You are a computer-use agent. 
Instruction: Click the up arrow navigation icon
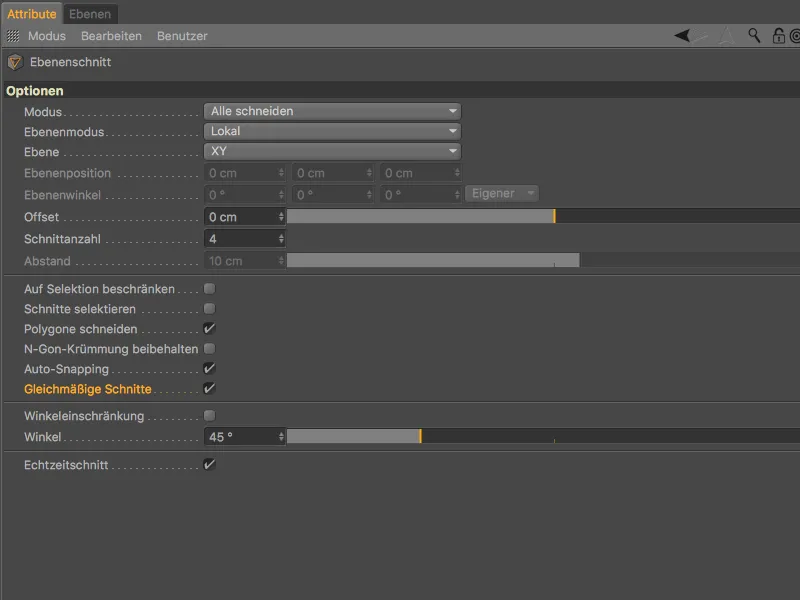tap(727, 36)
